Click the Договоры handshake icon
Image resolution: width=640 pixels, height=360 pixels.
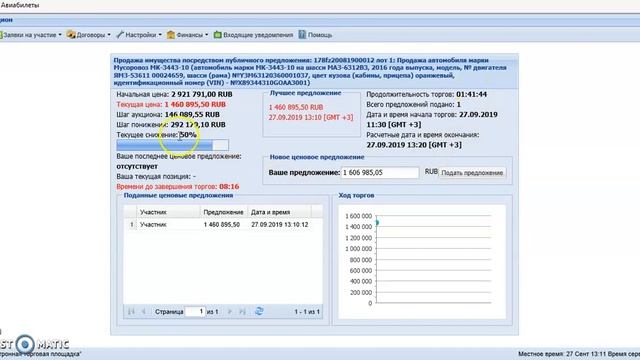71,35
